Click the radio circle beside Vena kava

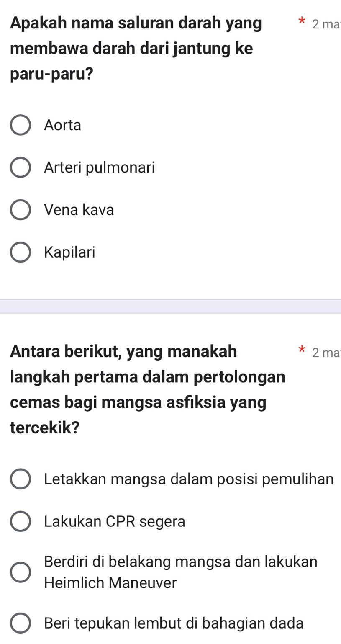click(x=21, y=209)
